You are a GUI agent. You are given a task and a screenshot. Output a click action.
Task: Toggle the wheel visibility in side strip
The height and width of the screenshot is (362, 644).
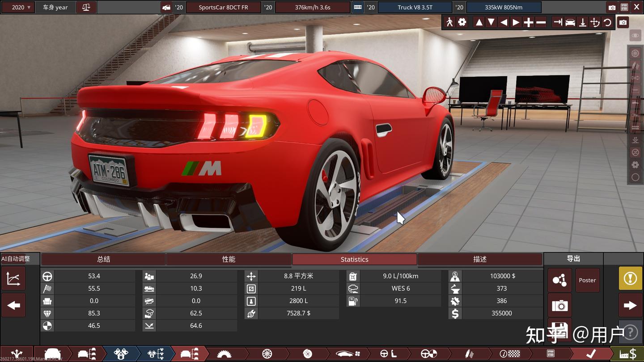coord(635,53)
